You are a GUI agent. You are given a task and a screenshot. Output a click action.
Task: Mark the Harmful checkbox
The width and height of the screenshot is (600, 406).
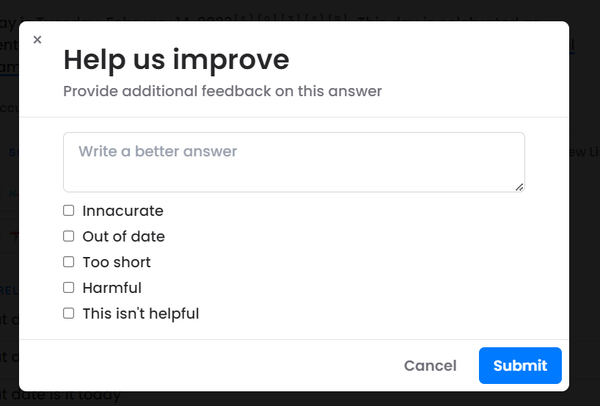click(x=69, y=288)
